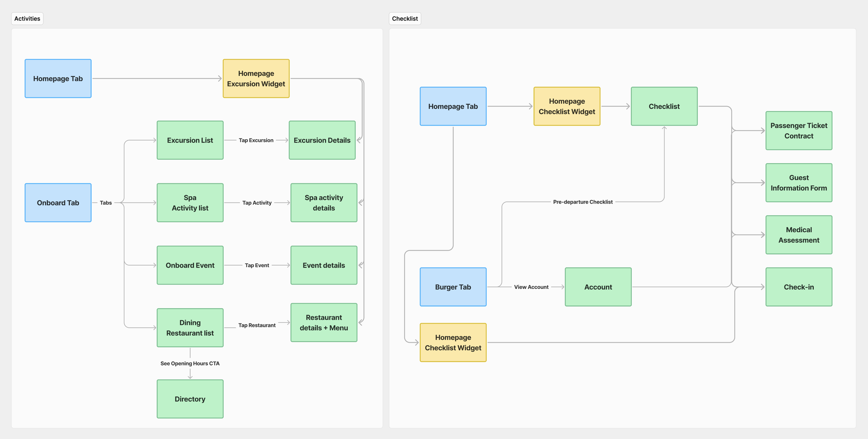Screen dimensions: 868x439
Task: Click the Guest Information Form node
Action: [799, 183]
